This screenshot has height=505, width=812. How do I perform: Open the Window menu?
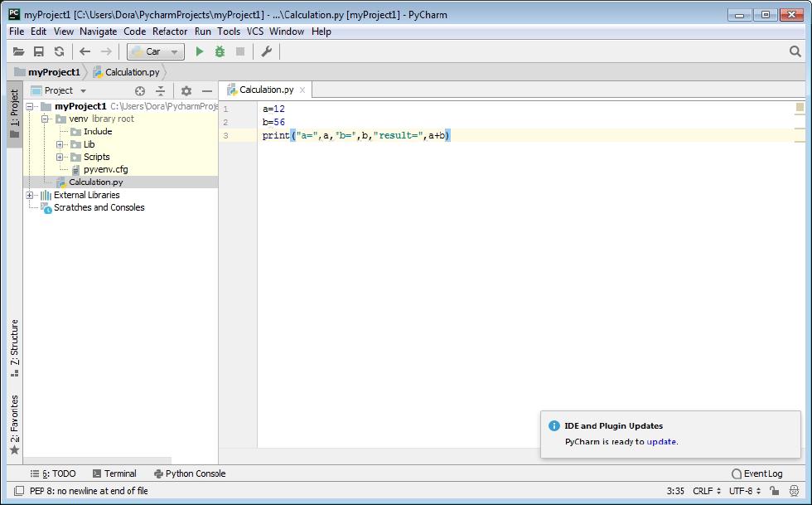click(x=287, y=32)
